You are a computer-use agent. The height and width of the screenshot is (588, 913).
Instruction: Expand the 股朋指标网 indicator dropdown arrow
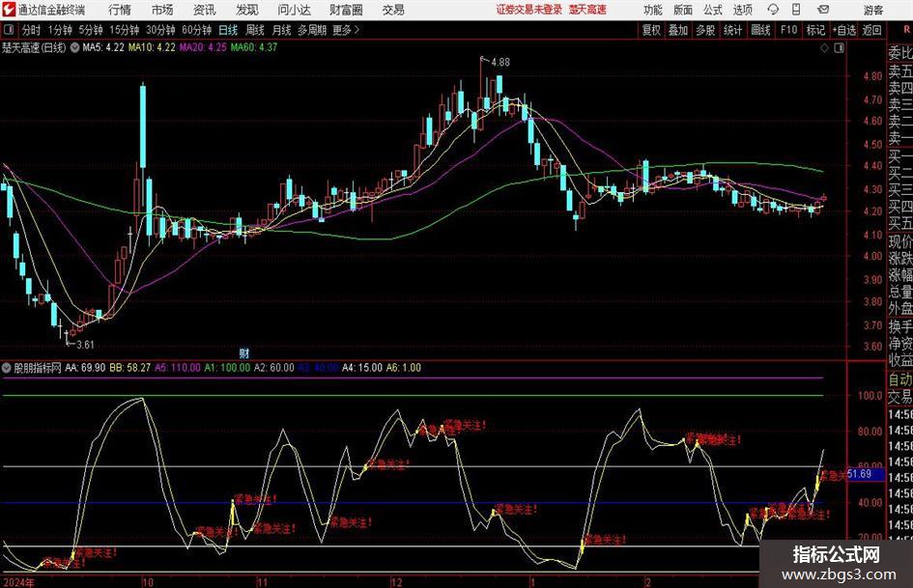coord(7,367)
